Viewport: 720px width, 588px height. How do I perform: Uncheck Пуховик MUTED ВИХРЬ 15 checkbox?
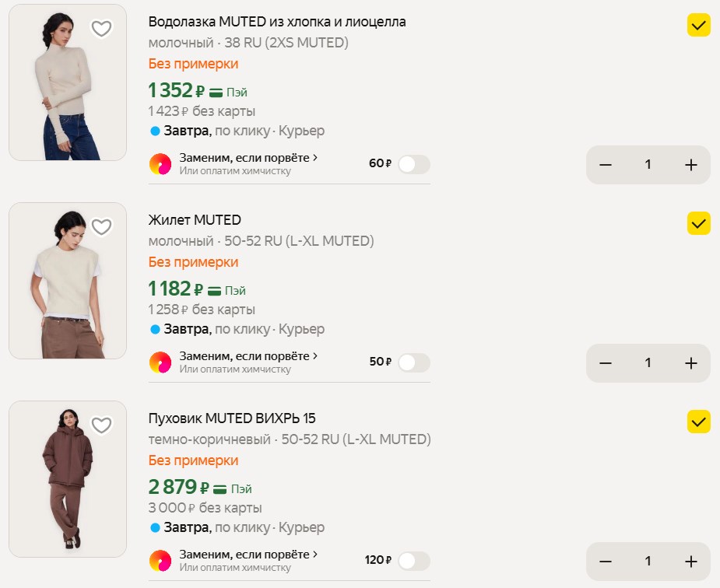click(x=699, y=422)
